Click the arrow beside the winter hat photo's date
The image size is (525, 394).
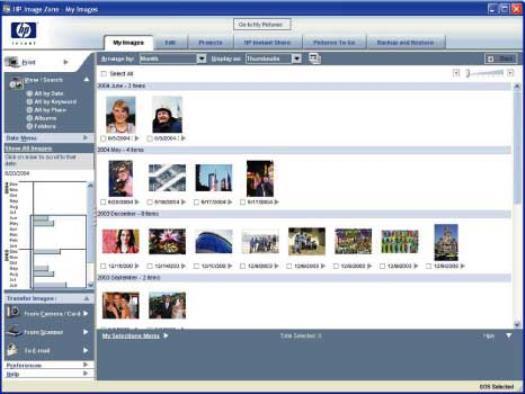click(183, 138)
